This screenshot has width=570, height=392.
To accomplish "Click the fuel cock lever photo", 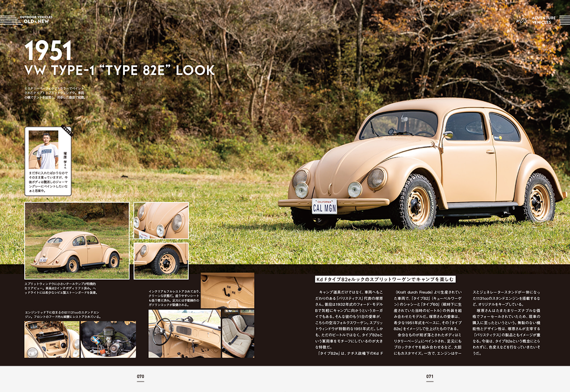I will pyautogui.click(x=227, y=290).
